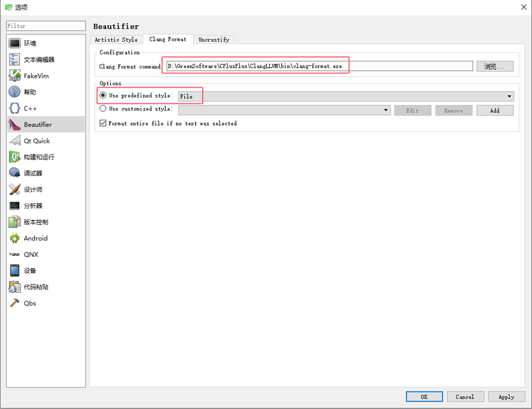Select the Qt Quick label in sidebar
Screen dimensions: 532x409
tap(37, 141)
